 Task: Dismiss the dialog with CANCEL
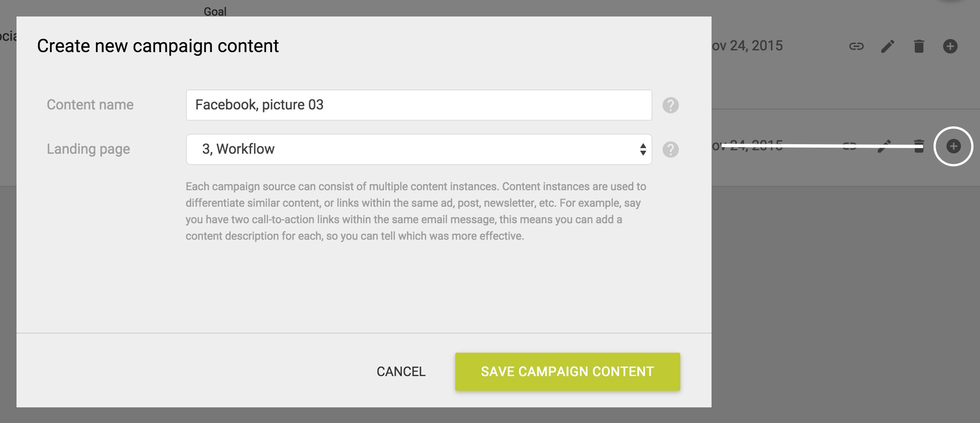coord(401,371)
